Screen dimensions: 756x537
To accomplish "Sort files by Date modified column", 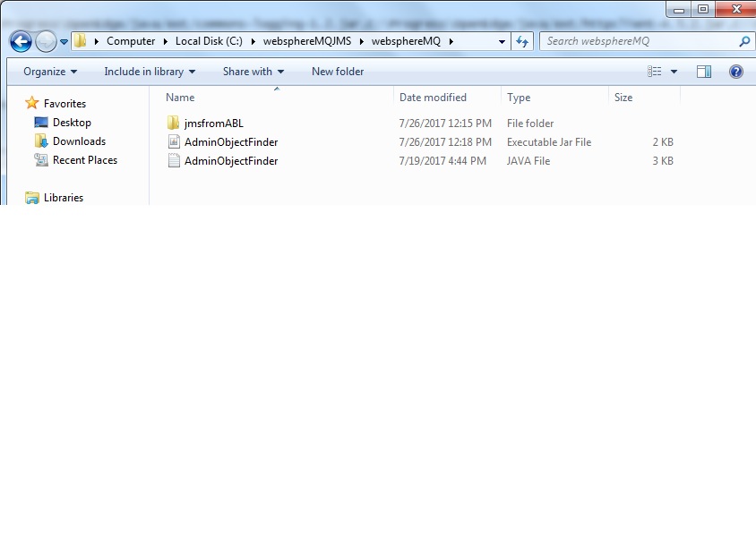I will pyautogui.click(x=434, y=98).
